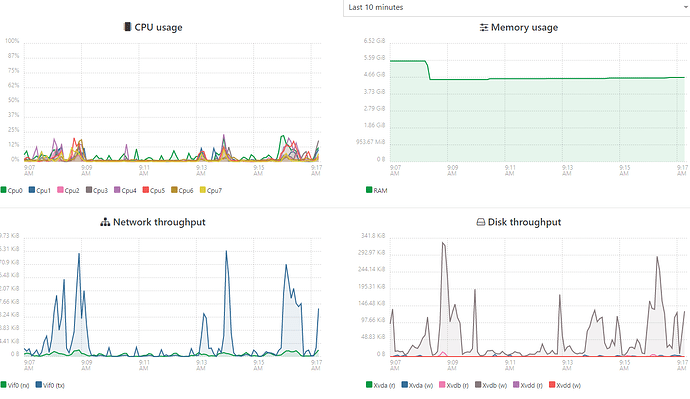Click the "50%" axis label on CPU chart

[x=14, y=100]
